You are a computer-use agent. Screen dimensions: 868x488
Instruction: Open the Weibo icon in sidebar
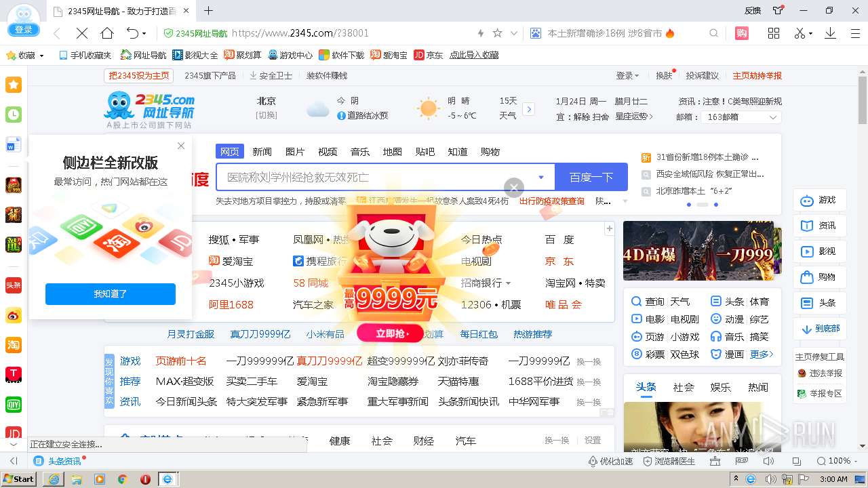[x=14, y=315]
